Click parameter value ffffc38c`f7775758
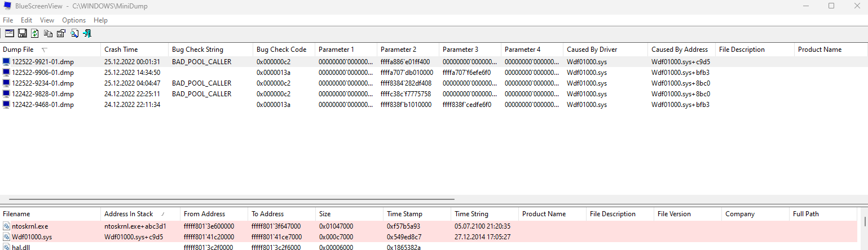 (x=406, y=94)
